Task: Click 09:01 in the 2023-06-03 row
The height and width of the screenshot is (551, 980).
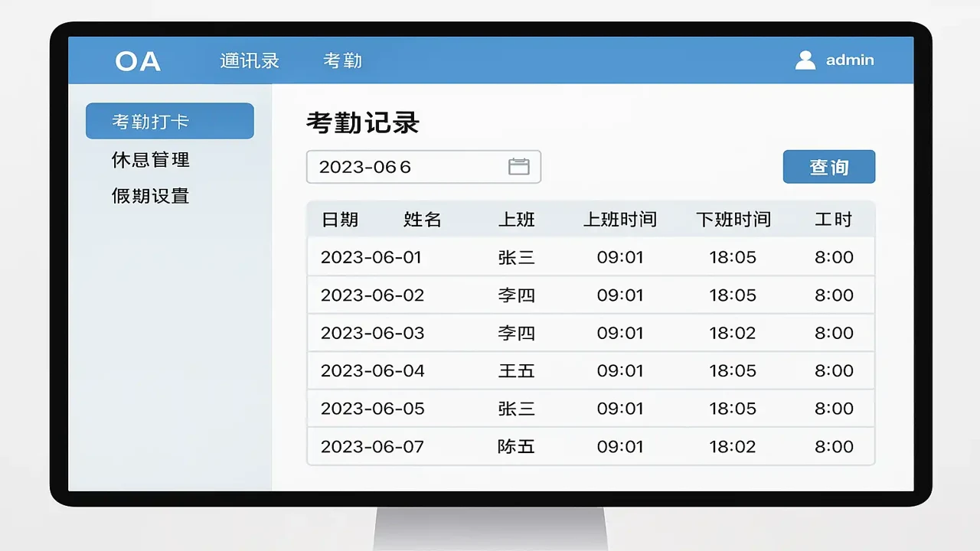Action: (620, 333)
